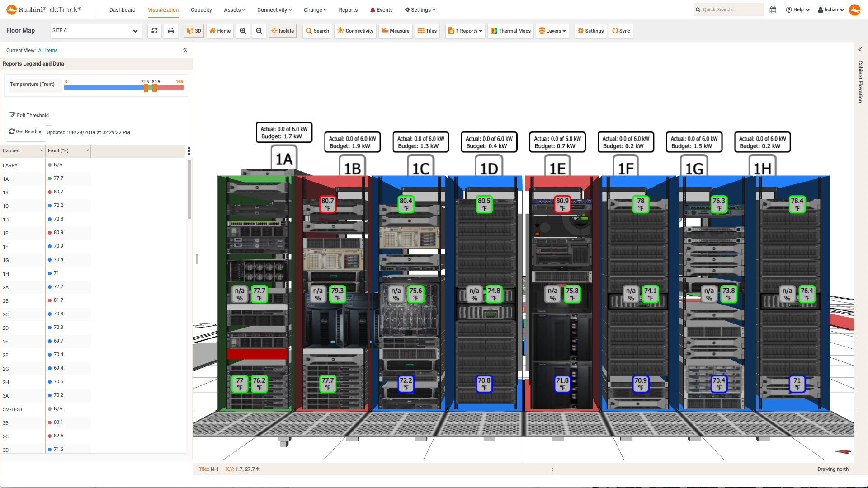Open the SITE A location dropdown
Viewport: 868px width, 488px height.
(95, 31)
